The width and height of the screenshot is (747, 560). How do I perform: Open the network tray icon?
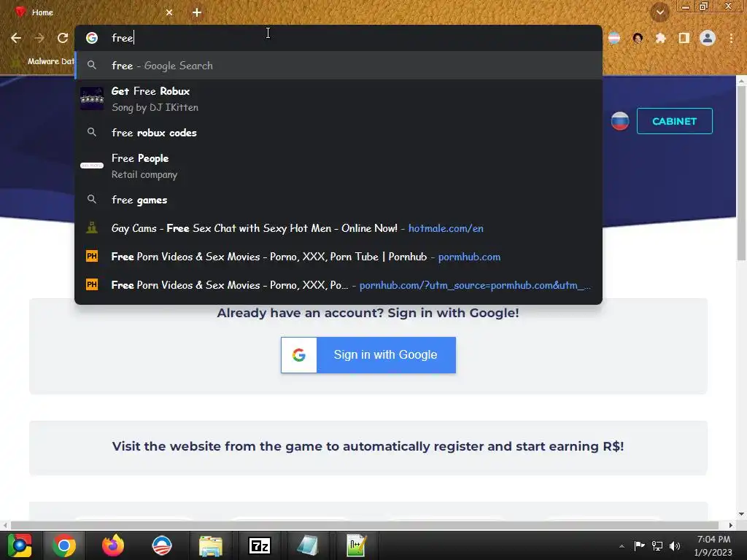[657, 545]
